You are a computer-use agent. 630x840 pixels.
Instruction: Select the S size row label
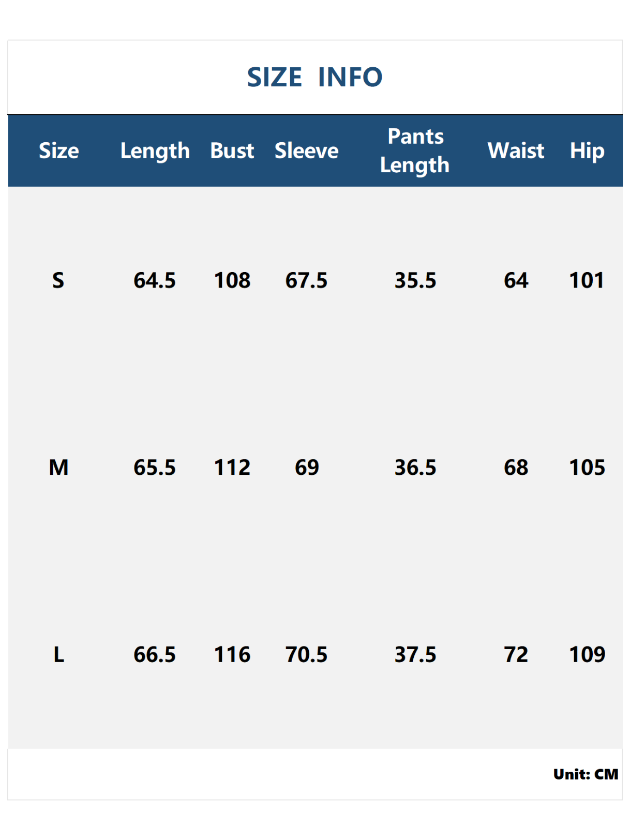(58, 281)
